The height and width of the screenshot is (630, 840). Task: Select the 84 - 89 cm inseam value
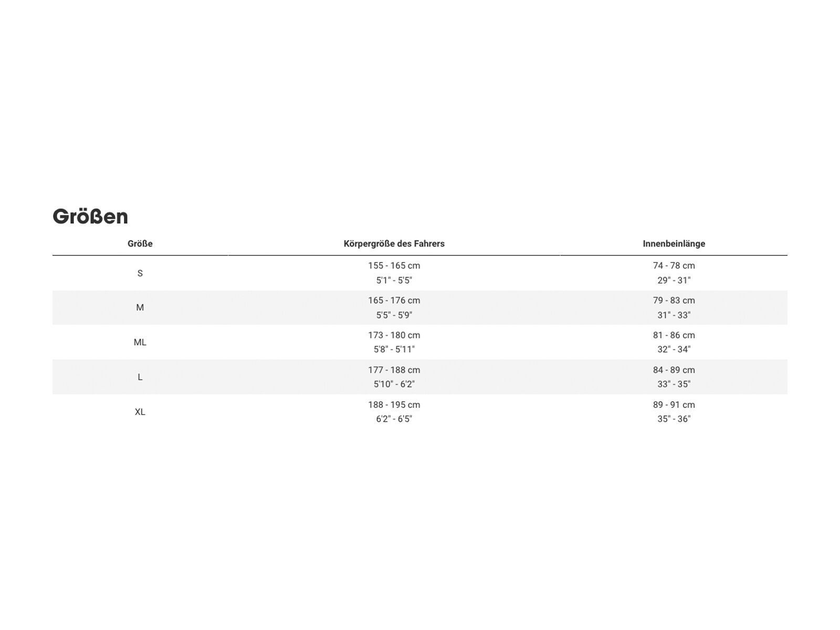coord(674,370)
